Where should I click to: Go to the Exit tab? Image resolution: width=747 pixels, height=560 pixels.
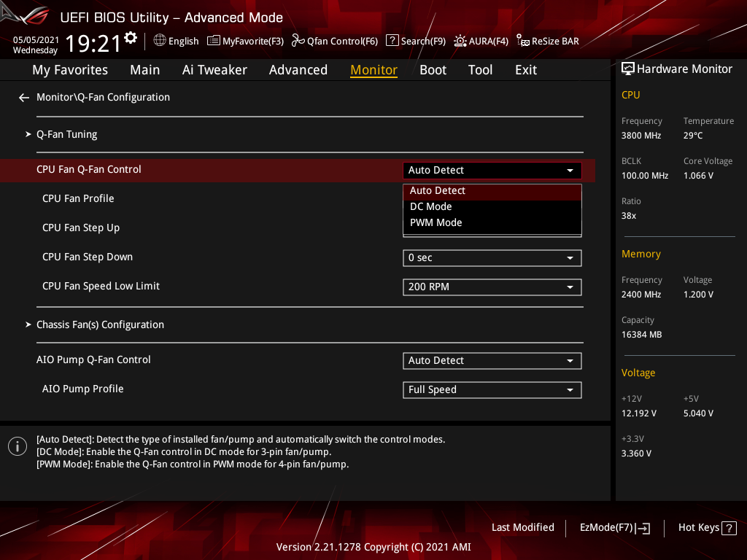click(x=526, y=70)
